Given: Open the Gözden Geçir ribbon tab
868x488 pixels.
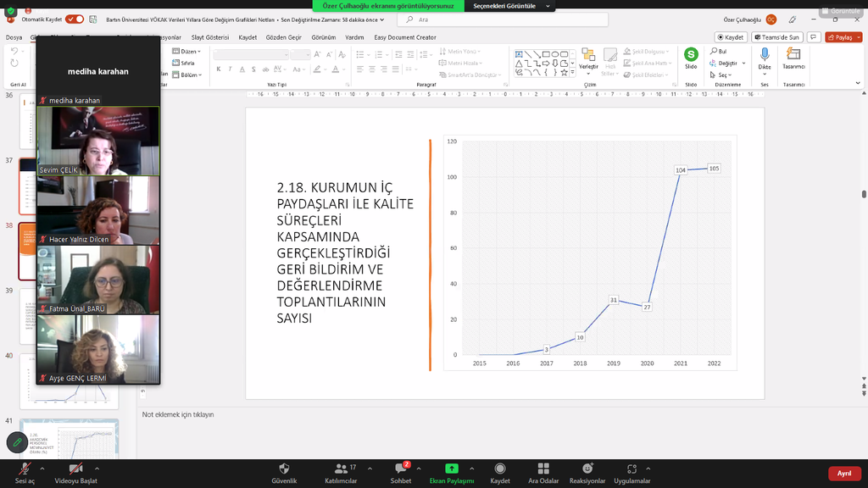Looking at the screenshot, I should (283, 37).
